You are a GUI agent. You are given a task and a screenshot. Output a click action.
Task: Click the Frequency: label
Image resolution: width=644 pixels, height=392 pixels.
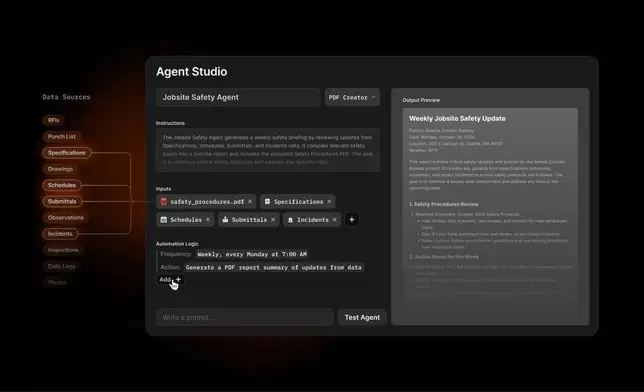(176, 254)
